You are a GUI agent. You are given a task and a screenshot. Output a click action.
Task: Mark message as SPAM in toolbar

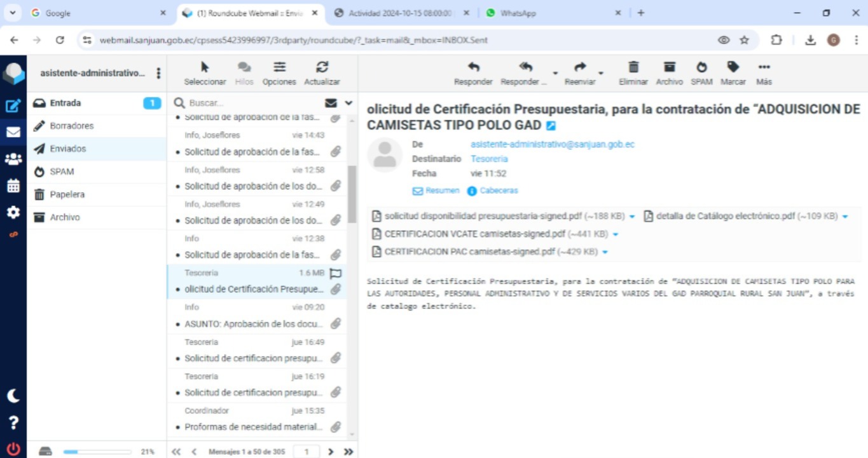[701, 73]
